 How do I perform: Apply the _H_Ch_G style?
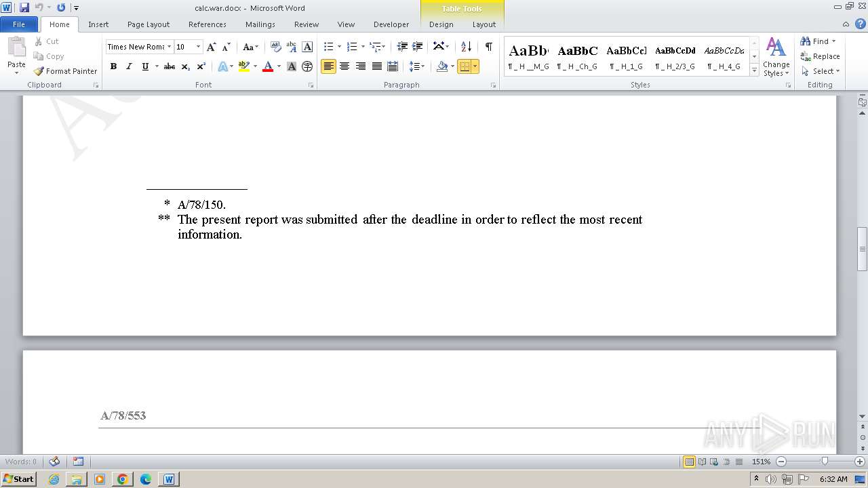tap(578, 57)
